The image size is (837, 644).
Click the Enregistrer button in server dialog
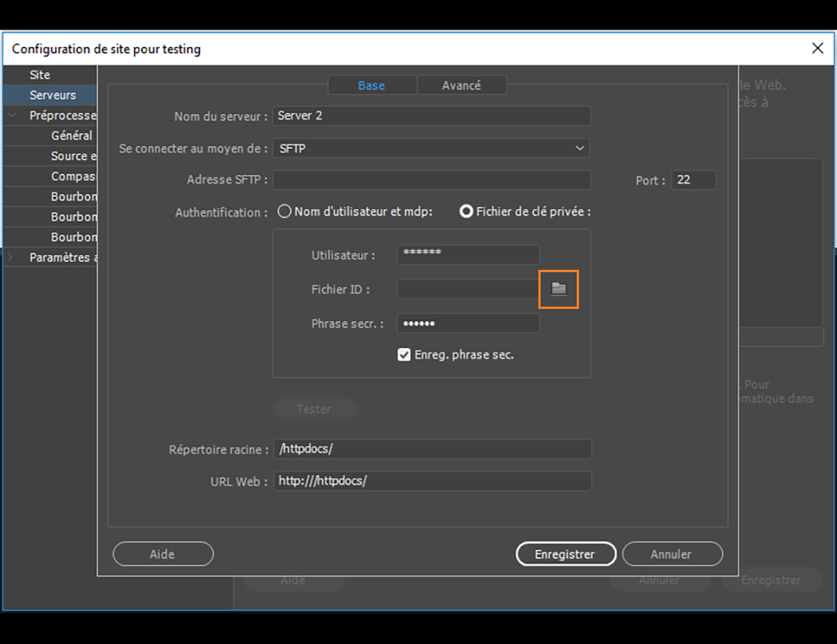pyautogui.click(x=565, y=554)
